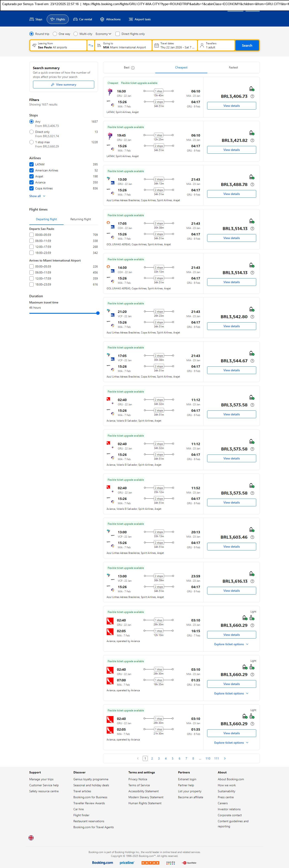
Task: Uncheck the American Airlines filter
Action: pyautogui.click(x=31, y=171)
